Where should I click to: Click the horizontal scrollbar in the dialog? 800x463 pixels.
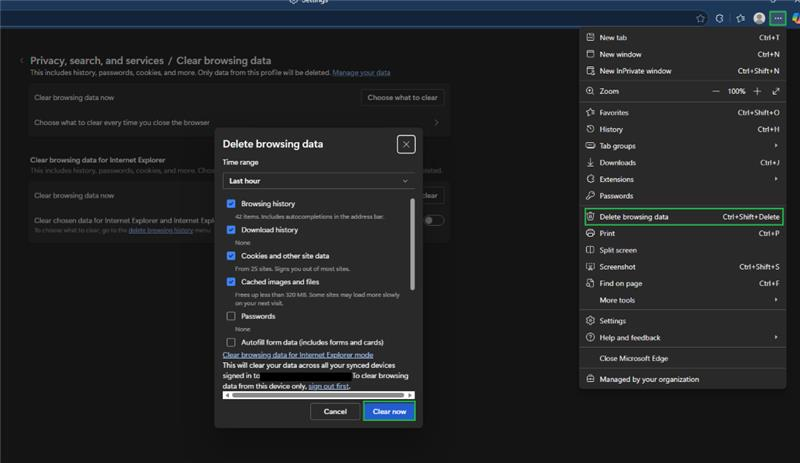tap(318, 395)
